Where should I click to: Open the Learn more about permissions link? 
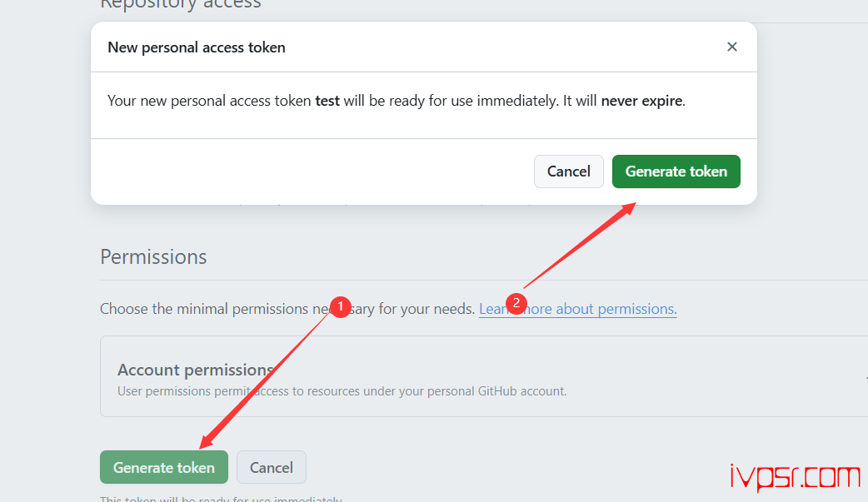[577, 309]
